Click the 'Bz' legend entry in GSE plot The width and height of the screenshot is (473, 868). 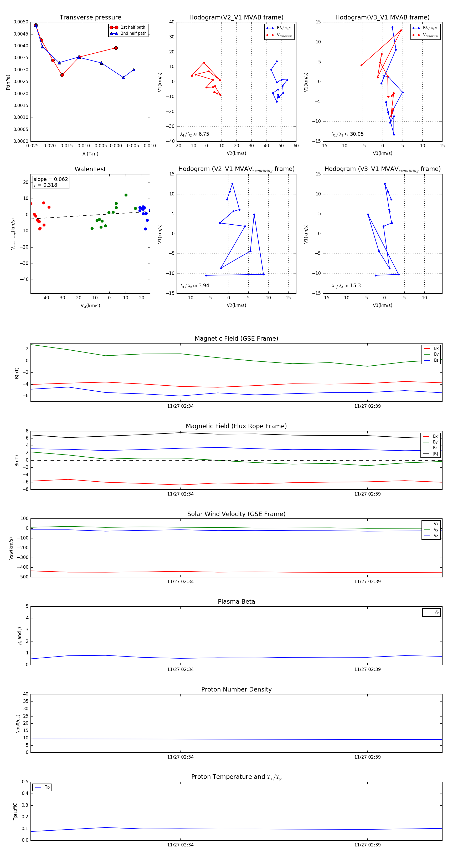[x=431, y=360]
